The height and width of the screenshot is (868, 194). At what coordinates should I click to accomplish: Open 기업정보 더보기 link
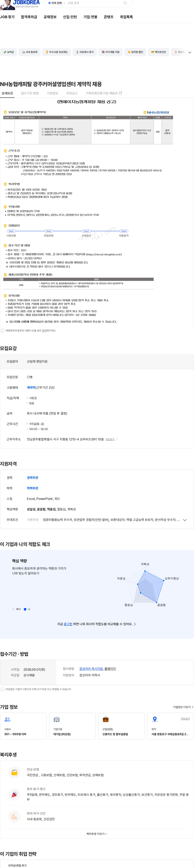[x=183, y=707]
